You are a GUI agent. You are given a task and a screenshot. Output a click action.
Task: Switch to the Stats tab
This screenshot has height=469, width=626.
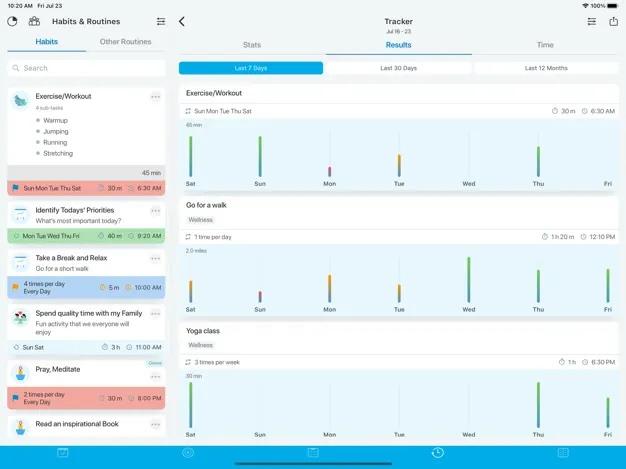(252, 45)
